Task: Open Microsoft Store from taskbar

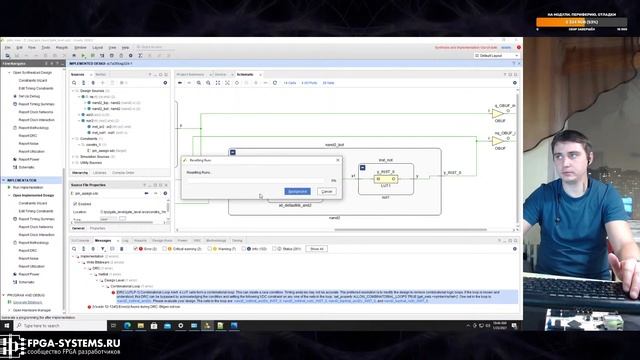Action: [154, 326]
